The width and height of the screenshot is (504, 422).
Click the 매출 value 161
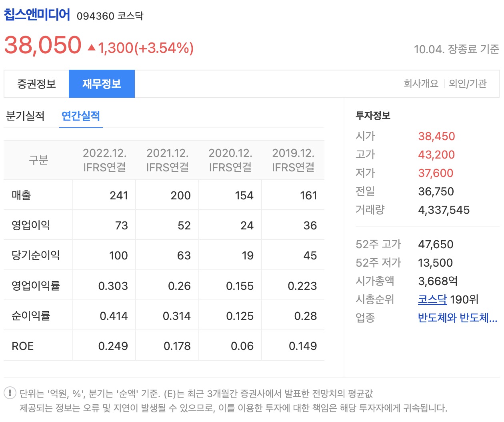pyautogui.click(x=308, y=195)
